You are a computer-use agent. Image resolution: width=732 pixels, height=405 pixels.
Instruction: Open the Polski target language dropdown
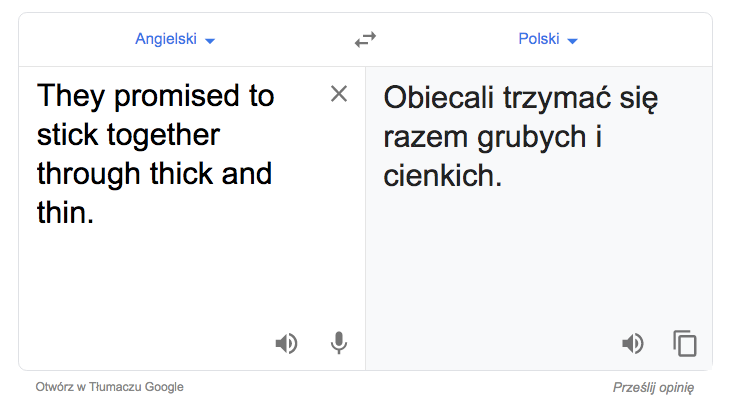pos(548,39)
